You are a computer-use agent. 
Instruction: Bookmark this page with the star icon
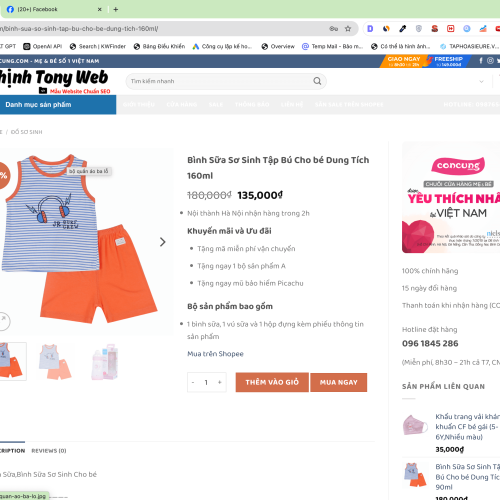(x=348, y=29)
